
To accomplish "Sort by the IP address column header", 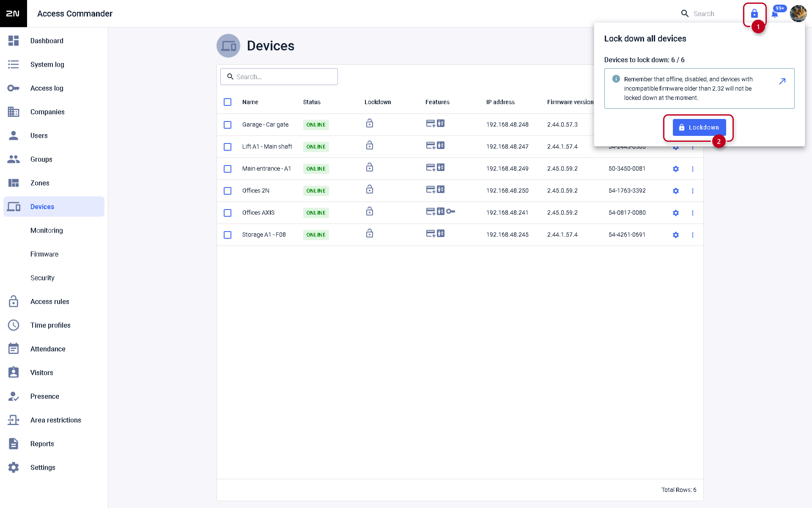I will 500,102.
